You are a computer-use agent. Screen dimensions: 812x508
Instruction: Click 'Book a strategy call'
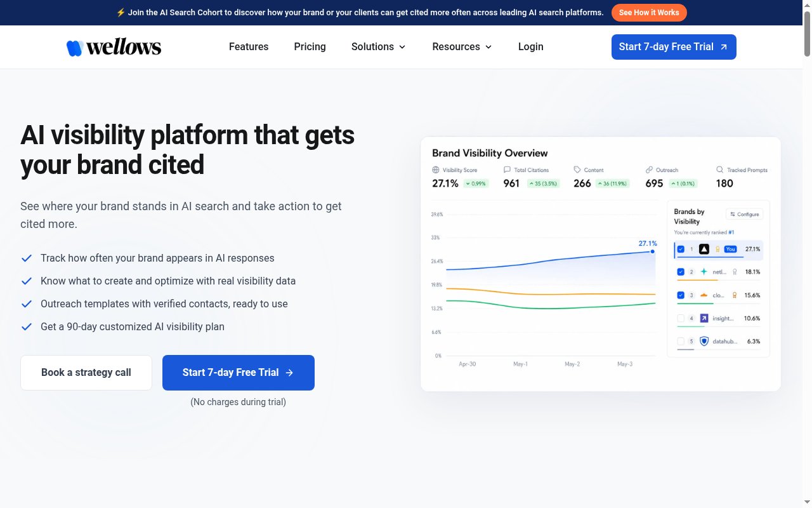coord(86,373)
